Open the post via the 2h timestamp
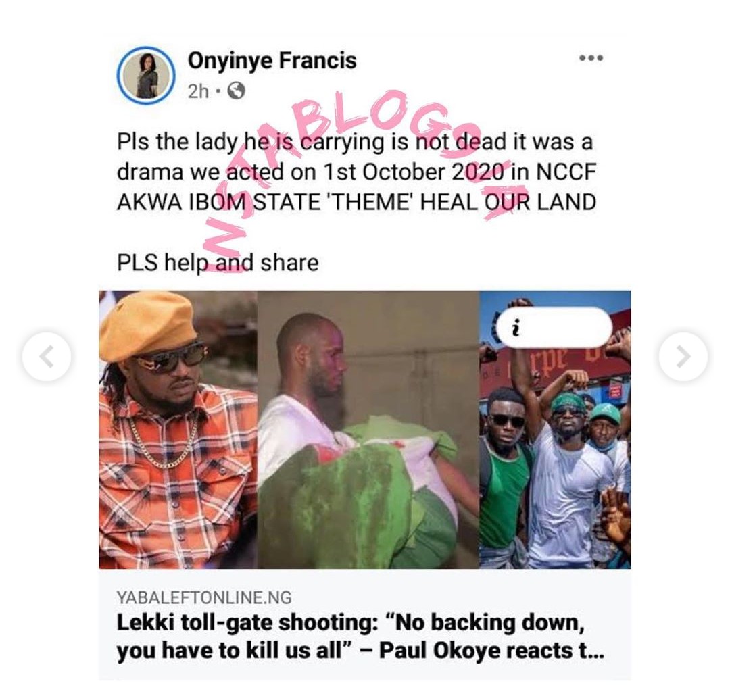Viewport: 730px width, 700px height. point(198,91)
